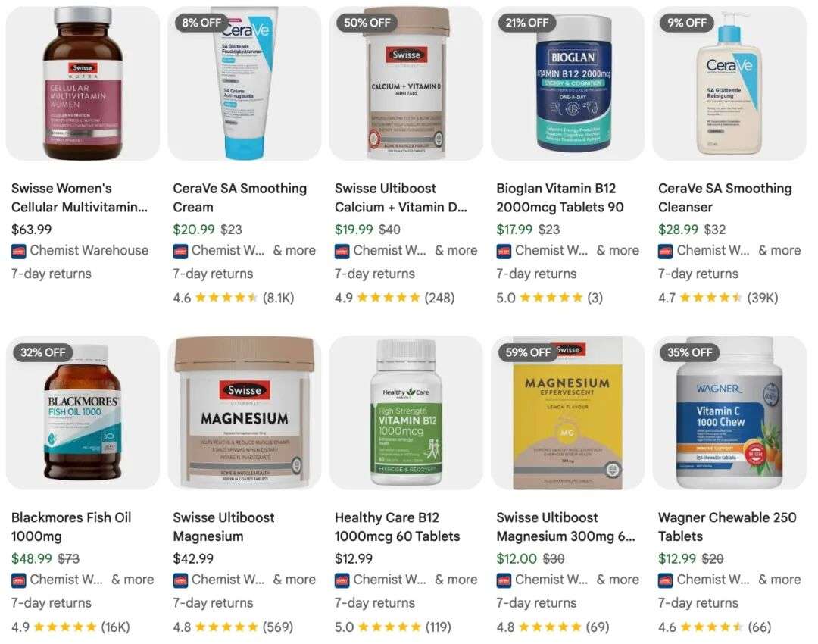The height and width of the screenshot is (644, 818).
Task: Click the 50% OFF badge on Swisse Calcium
Action: pos(367,23)
